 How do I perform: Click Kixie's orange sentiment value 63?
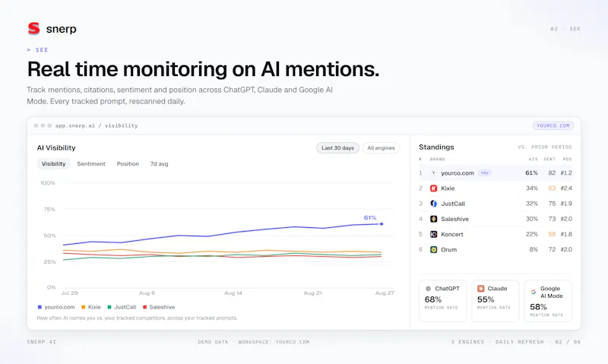click(552, 188)
